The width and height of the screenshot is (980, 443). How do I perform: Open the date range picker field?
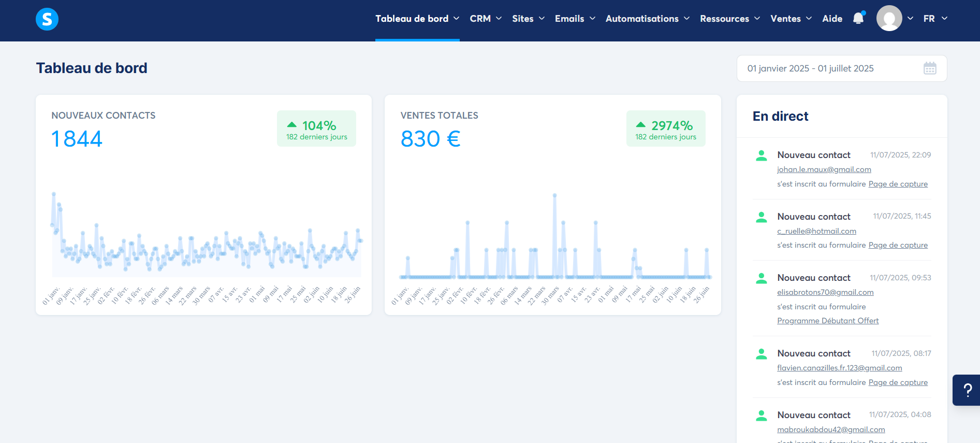(842, 68)
